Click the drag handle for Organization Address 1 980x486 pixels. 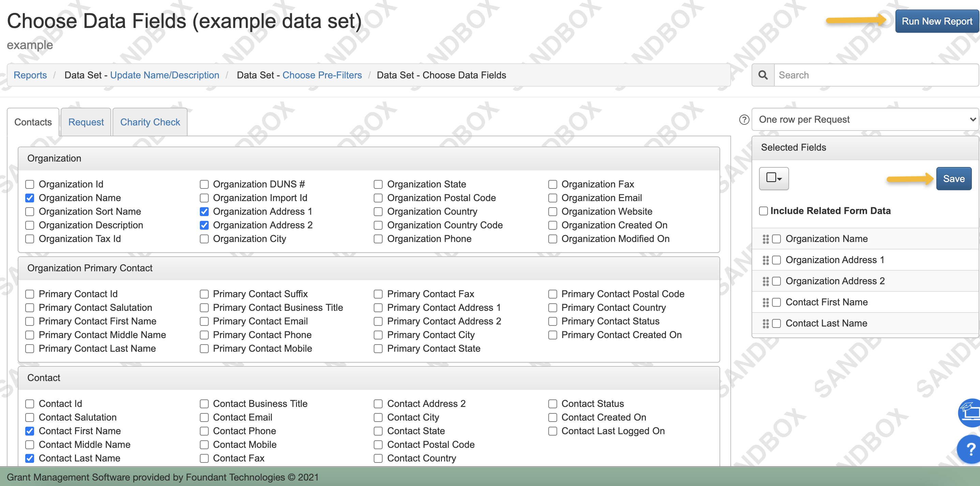(766, 260)
